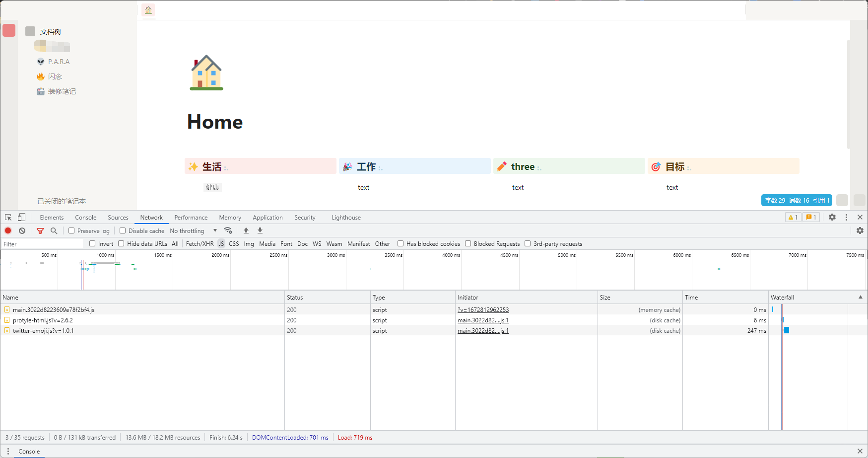Stop recording network log

[x=8, y=231]
